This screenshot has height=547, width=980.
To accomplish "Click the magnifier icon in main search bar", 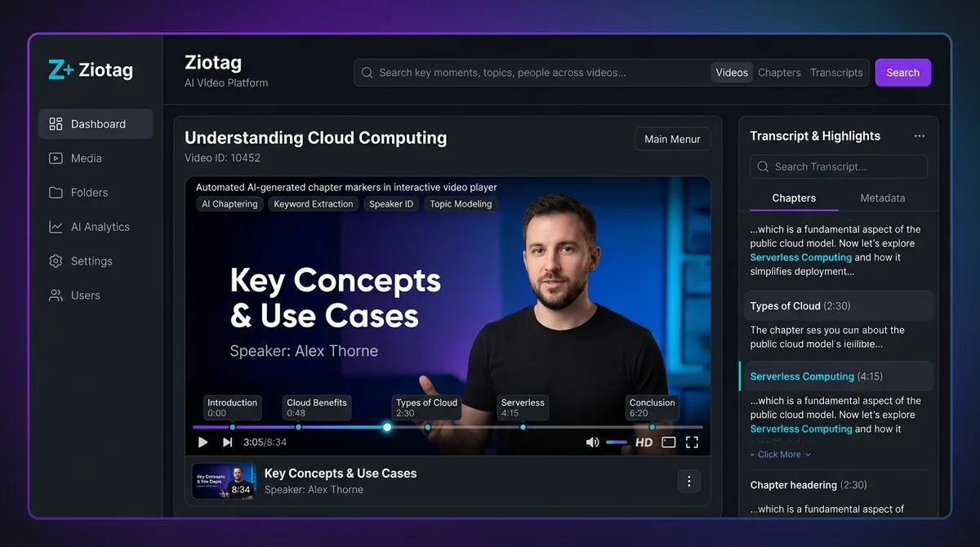I will [367, 73].
